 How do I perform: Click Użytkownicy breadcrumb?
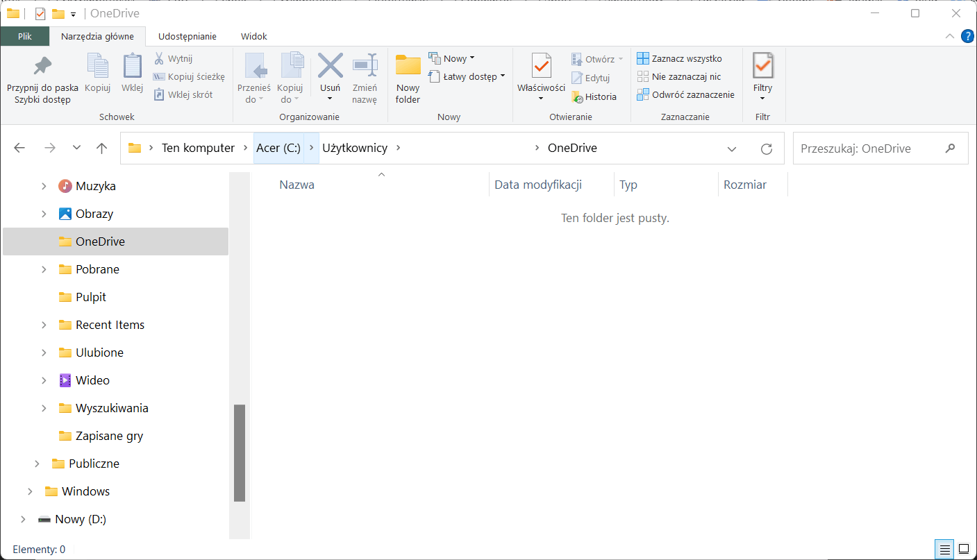click(x=355, y=148)
